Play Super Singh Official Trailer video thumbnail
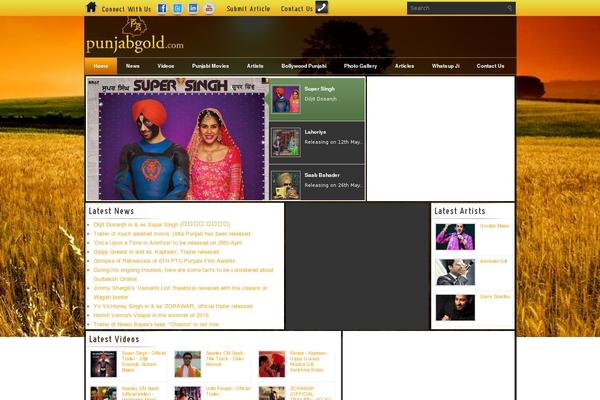This screenshot has height=400, width=600. point(104,364)
